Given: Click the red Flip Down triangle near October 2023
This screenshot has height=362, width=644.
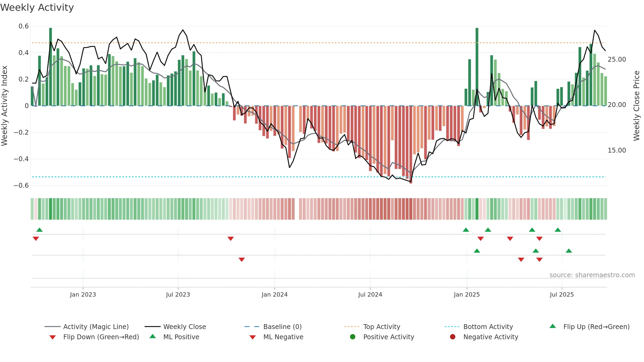Looking at the screenshot, I should 230,239.
